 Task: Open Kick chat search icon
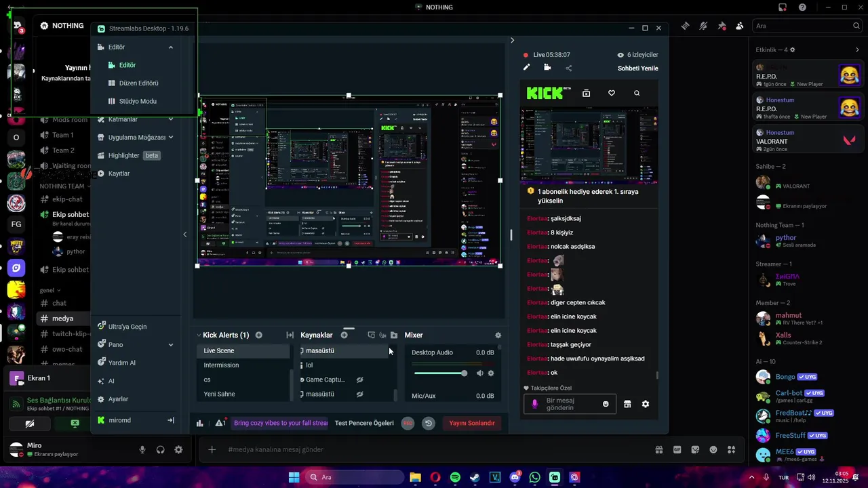point(637,94)
